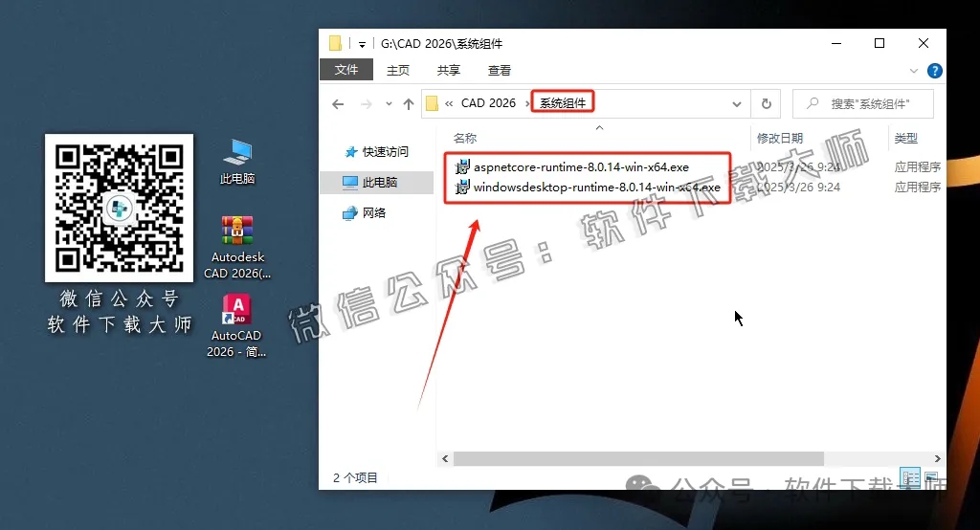
Task: Click the windowsdesktop-runtime installer file icon
Action: tap(462, 187)
